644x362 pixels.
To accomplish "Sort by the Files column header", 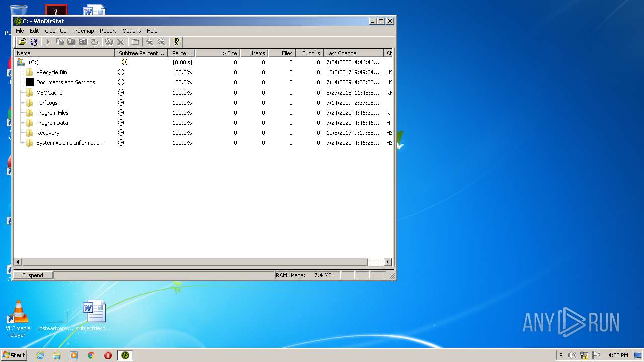I will 282,53.
